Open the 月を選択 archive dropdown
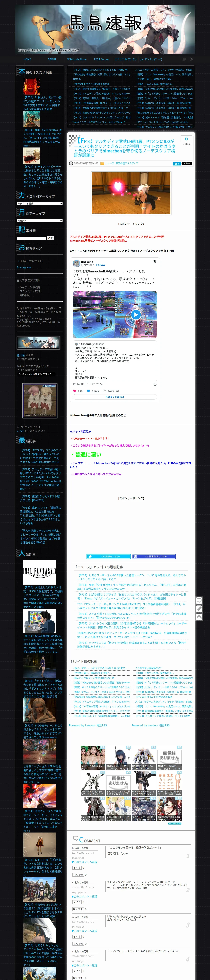The height and width of the screenshot is (980, 210). [40, 221]
